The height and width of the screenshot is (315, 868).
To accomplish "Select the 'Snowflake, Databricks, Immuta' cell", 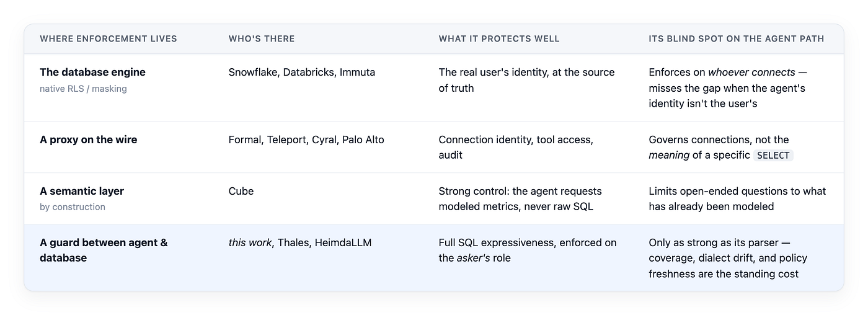I will point(302,72).
